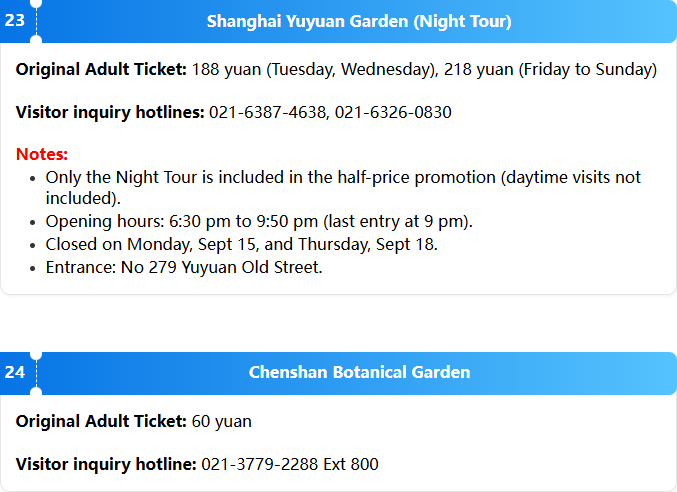Click the 218 yuan Friday to Sunday text

point(550,69)
